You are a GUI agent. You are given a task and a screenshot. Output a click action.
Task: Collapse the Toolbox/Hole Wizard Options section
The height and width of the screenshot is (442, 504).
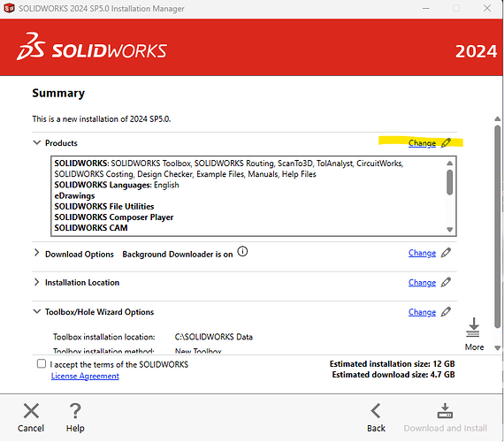37,311
